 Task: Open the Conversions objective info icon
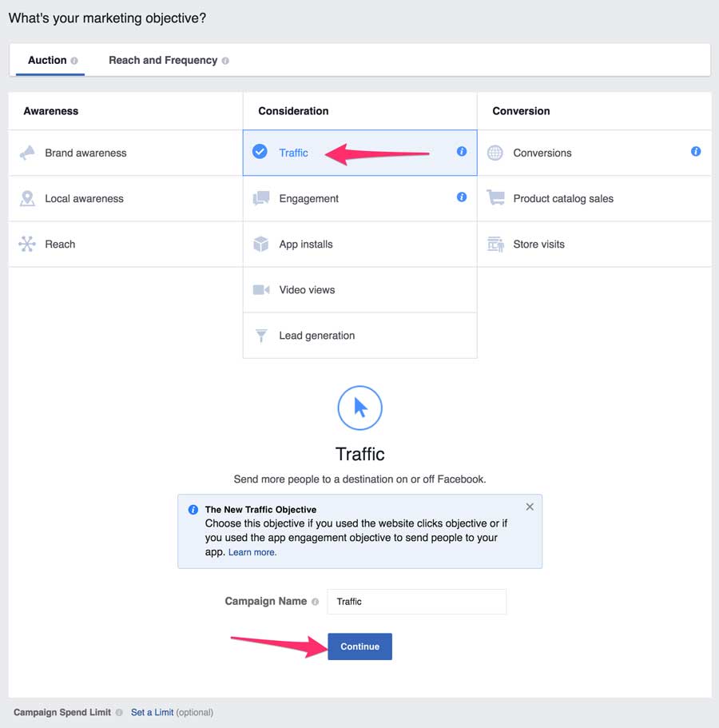[696, 151]
